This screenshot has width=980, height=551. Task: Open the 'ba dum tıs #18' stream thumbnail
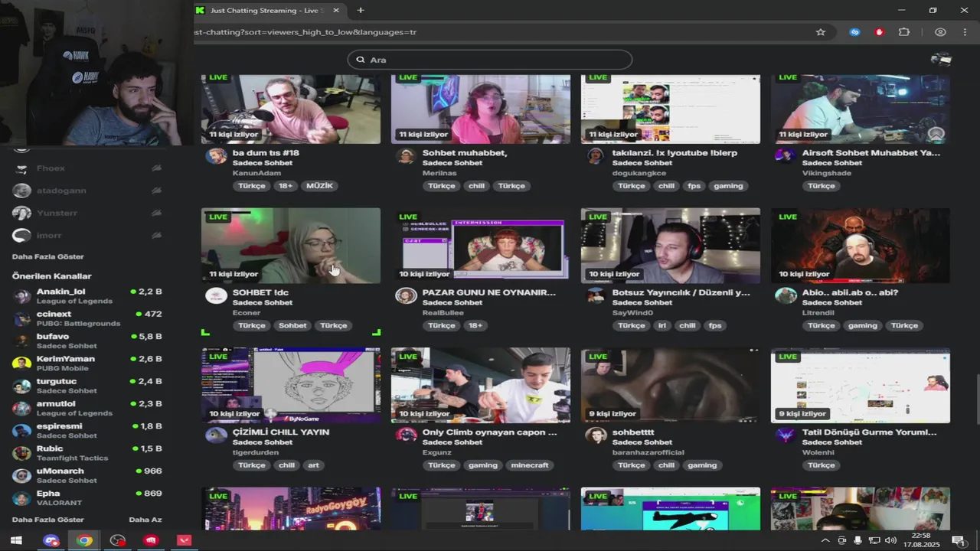coord(291,109)
